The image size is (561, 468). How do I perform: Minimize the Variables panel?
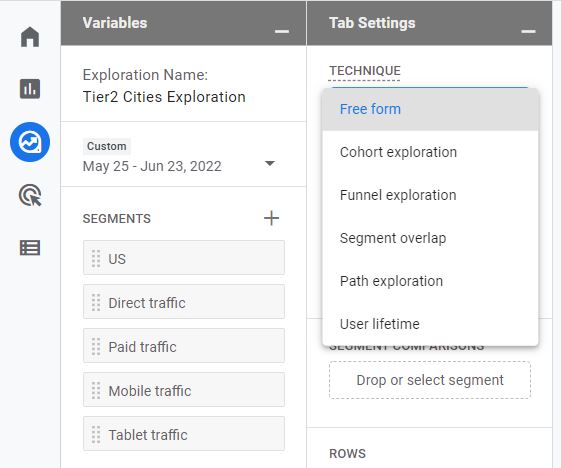pos(282,31)
